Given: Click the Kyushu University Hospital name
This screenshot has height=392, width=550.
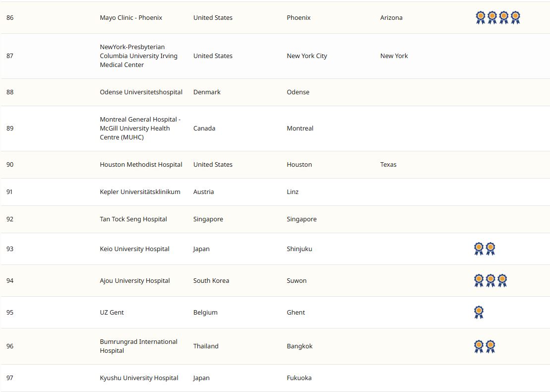Looking at the screenshot, I should coord(139,378).
